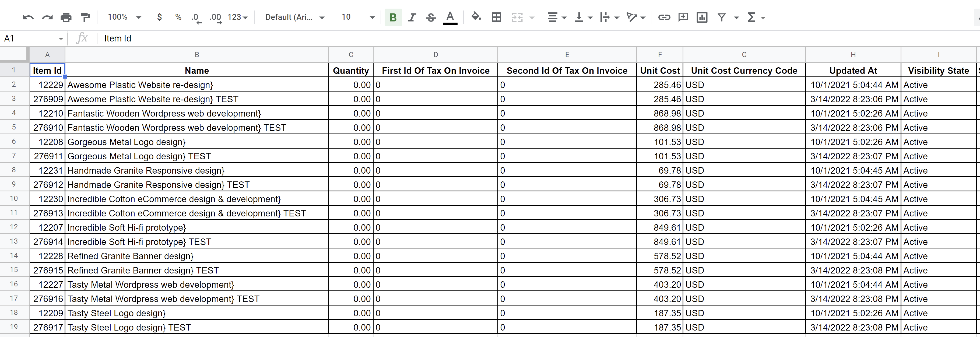Select 'Second Id Of Tax On Invoice' header

point(567,70)
